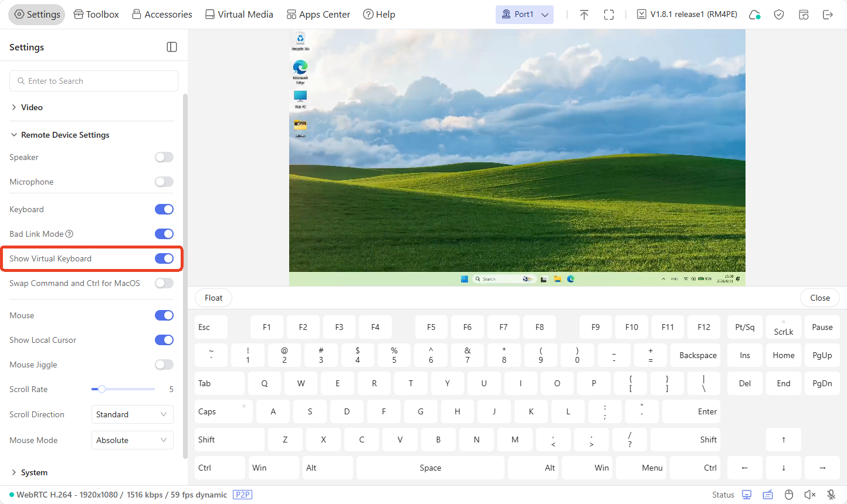Click the Enter virtual key
This screenshot has width=847, height=504.
(x=691, y=411)
